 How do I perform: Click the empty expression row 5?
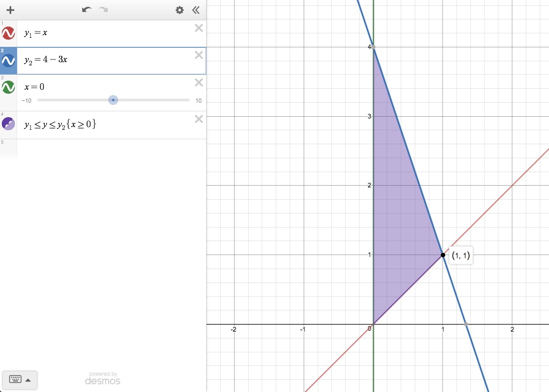(x=103, y=150)
